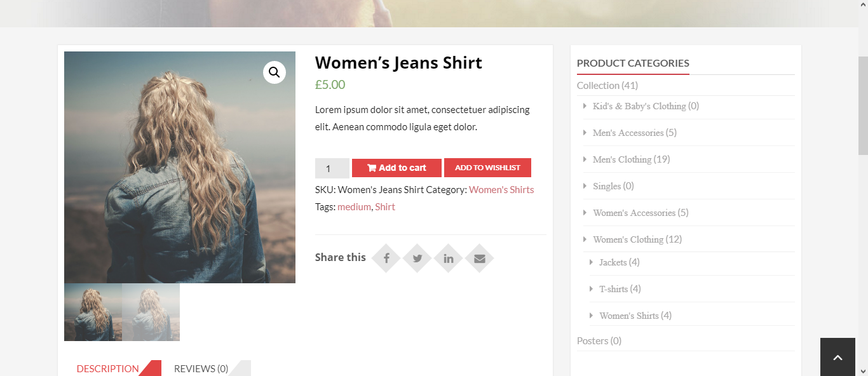868x376 pixels.
Task: Share product via Facebook icon
Action: [386, 258]
